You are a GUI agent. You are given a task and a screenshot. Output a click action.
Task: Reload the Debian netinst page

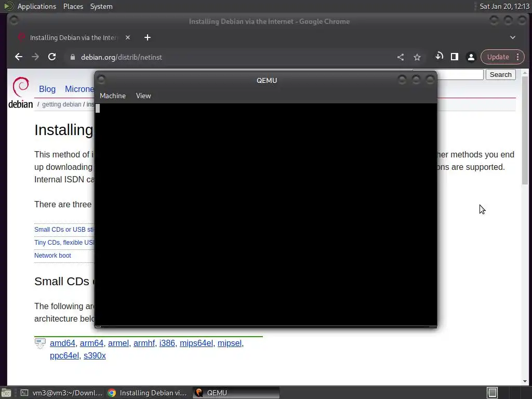[x=52, y=57]
